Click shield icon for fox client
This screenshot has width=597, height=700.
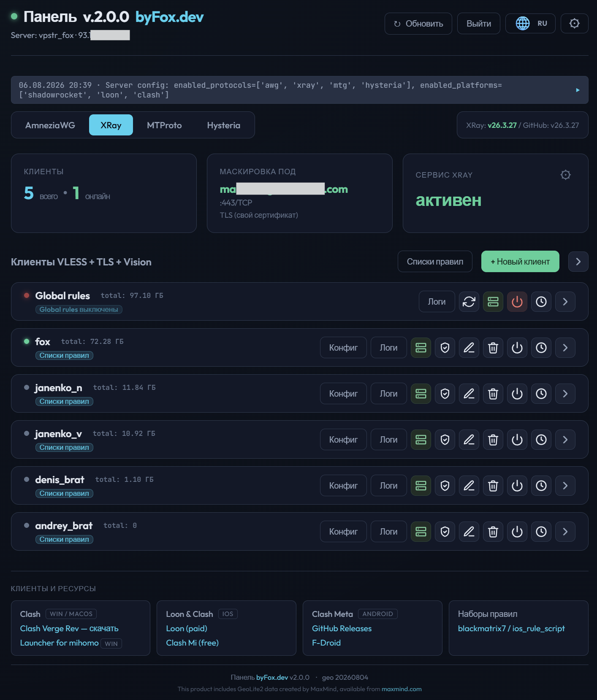445,348
